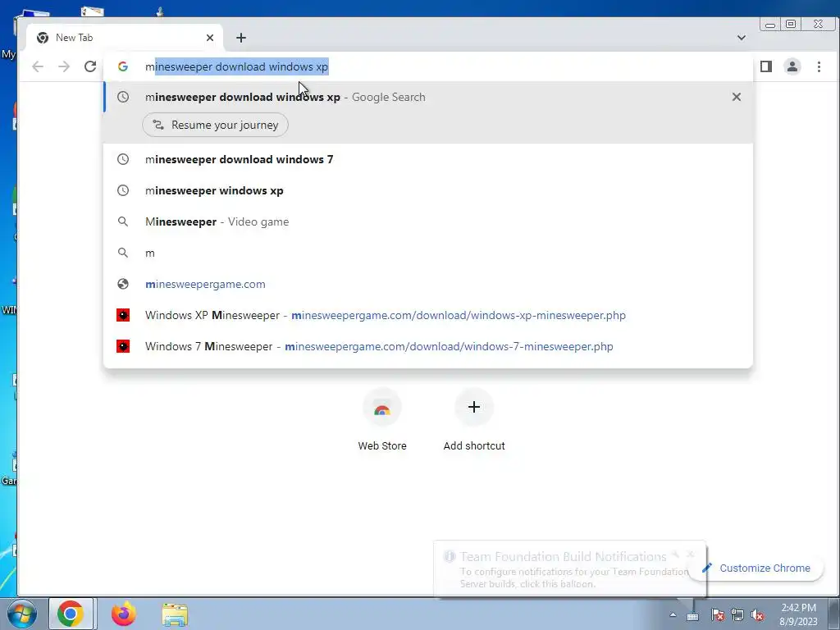The height and width of the screenshot is (630, 840).
Task: Show hidden tray icons arrow
Action: pos(673,615)
